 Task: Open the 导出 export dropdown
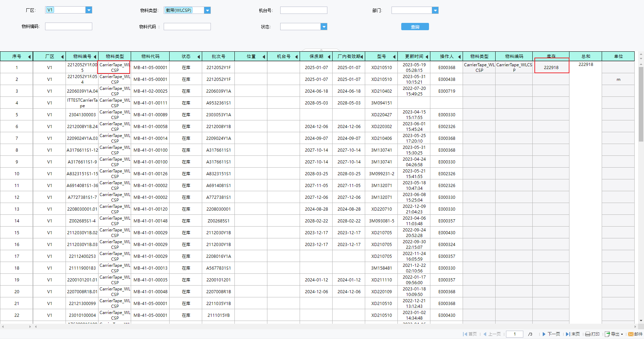coord(614,334)
